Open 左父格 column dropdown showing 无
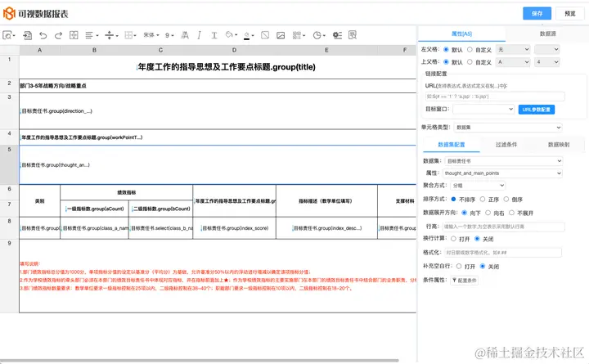 click(513, 50)
